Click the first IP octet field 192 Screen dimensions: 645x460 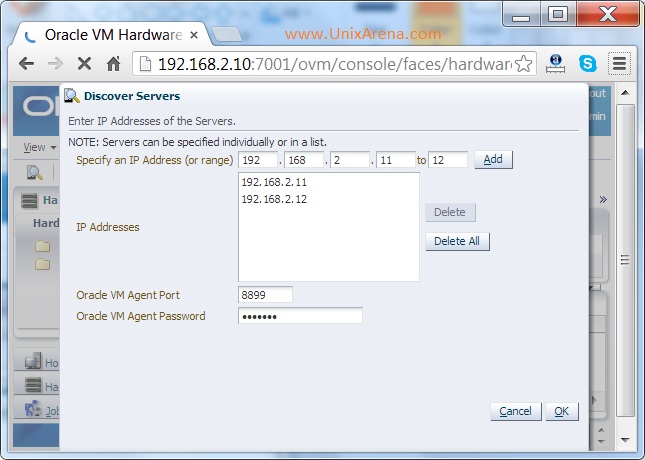point(258,160)
